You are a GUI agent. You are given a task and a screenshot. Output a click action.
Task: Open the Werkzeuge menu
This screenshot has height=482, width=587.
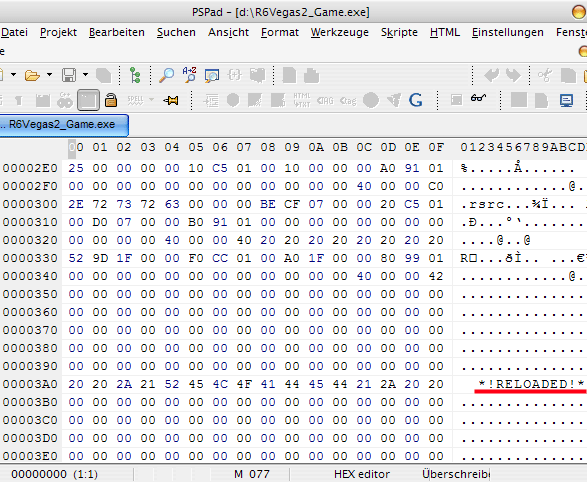340,33
